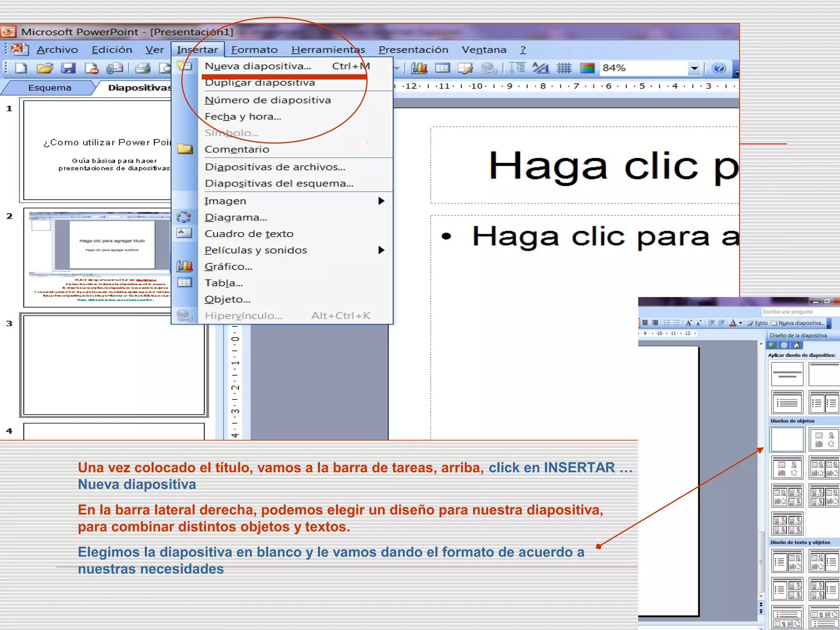
Task: Choose Nueva diapositiva... in Insertar menu
Action: [x=283, y=66]
